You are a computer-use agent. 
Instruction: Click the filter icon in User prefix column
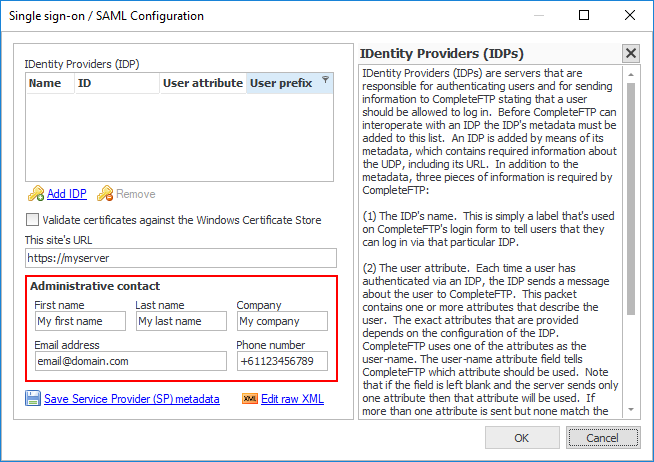click(x=325, y=79)
